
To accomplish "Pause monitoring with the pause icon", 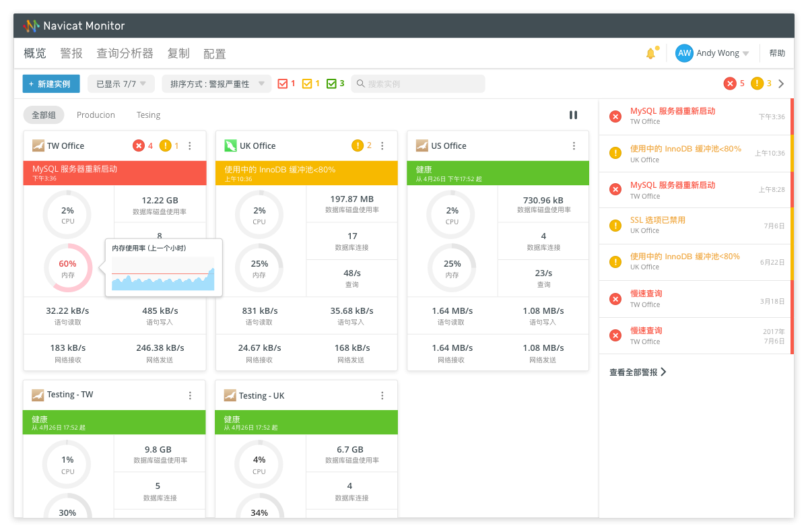I will tap(573, 115).
